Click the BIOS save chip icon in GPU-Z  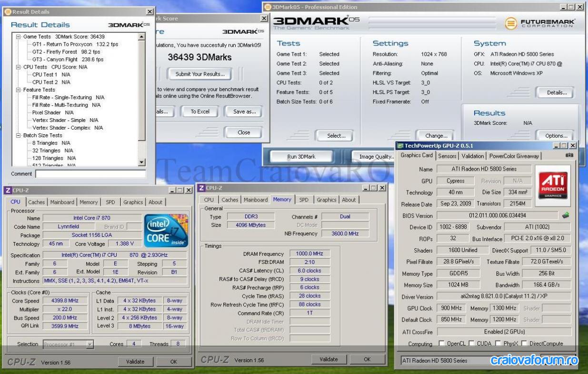[x=566, y=215]
